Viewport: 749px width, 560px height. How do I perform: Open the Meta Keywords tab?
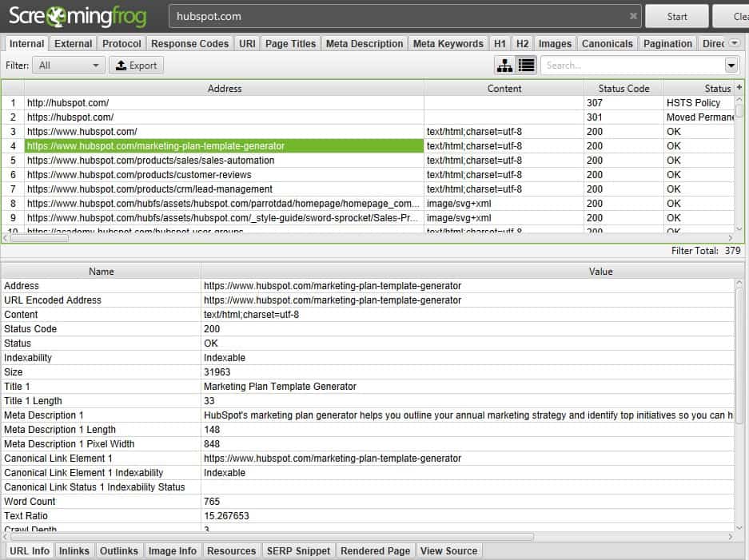pyautogui.click(x=448, y=43)
